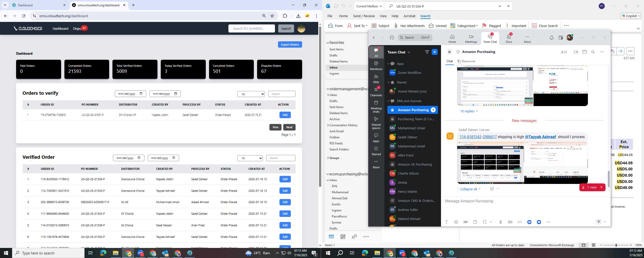Viewport: 644px width, 258px height.
Task: Open Zoom history clock icon
Action: coord(392,38)
